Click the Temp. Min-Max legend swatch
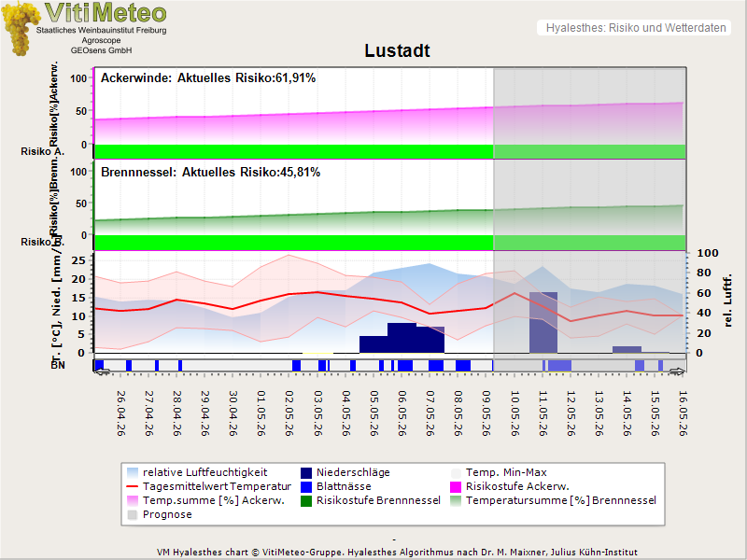 coord(456,472)
